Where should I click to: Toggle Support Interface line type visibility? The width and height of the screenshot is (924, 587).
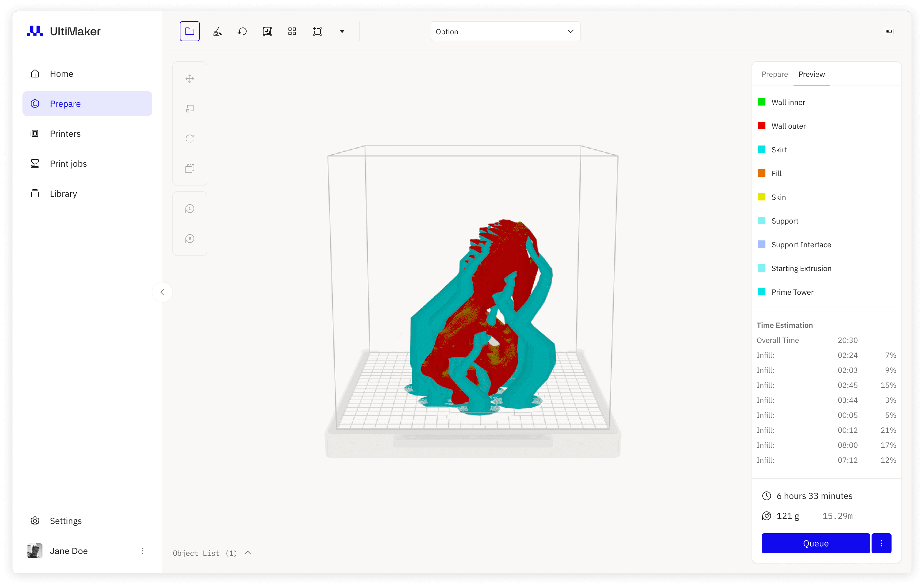801,244
